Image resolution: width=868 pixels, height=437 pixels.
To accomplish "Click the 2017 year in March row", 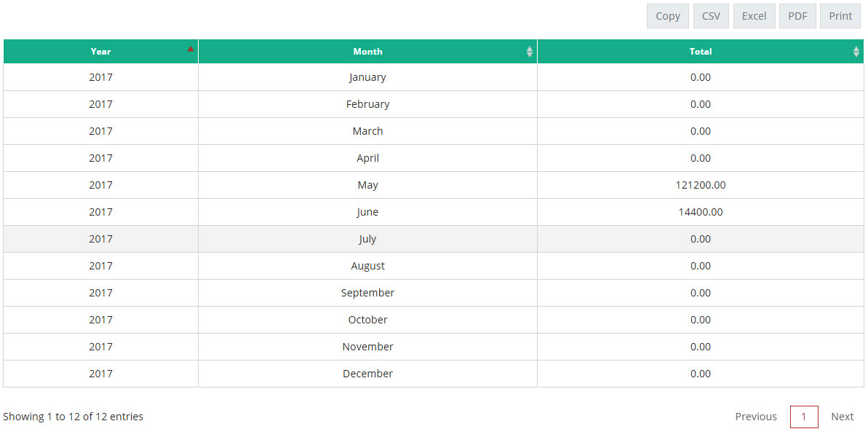I will click(x=100, y=131).
